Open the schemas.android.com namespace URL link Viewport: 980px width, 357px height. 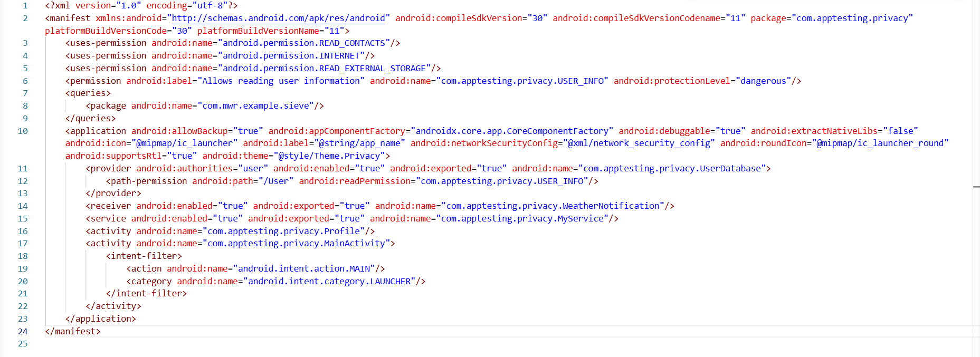(278, 18)
